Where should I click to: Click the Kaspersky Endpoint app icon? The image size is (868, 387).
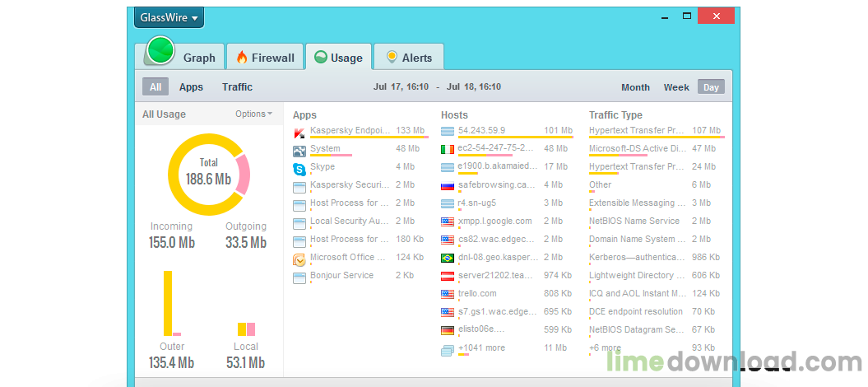point(299,133)
